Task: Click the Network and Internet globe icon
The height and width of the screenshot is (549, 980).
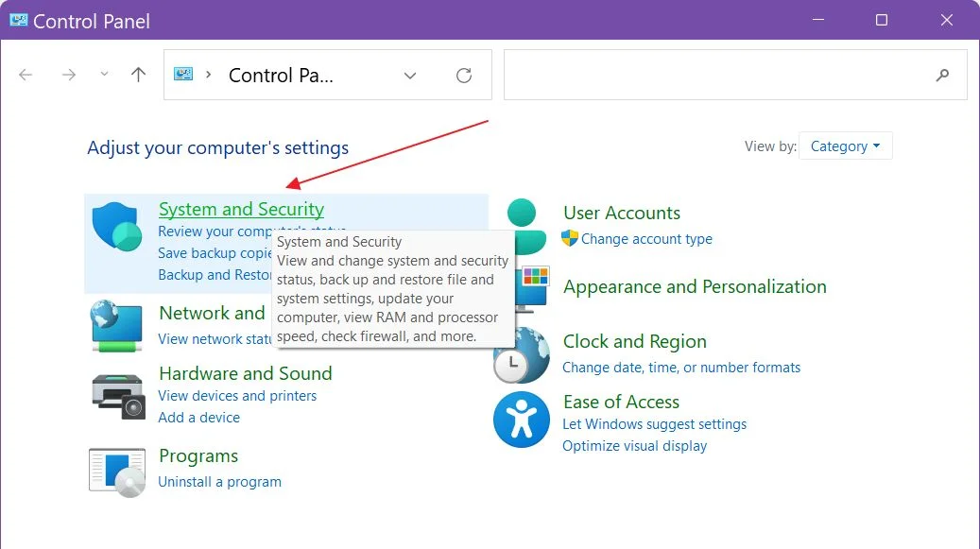Action: pyautogui.click(x=116, y=326)
